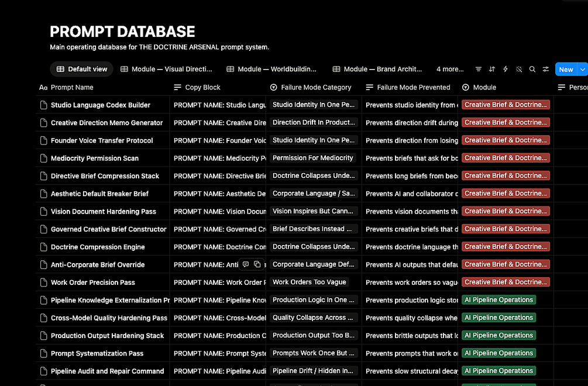Image resolution: width=588 pixels, height=386 pixels.
Task: Open the AI sparkle icon in toolbar
Action: [518, 69]
